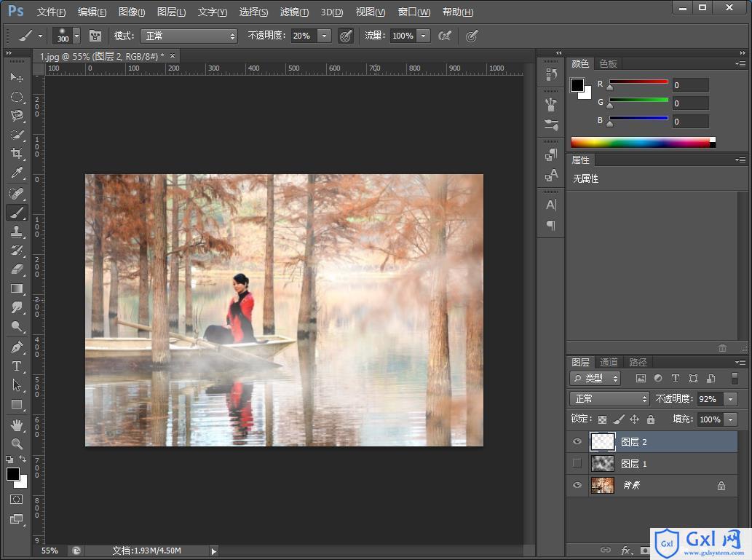
Task: Open the brush blend mode dropdown
Action: pyautogui.click(x=189, y=36)
